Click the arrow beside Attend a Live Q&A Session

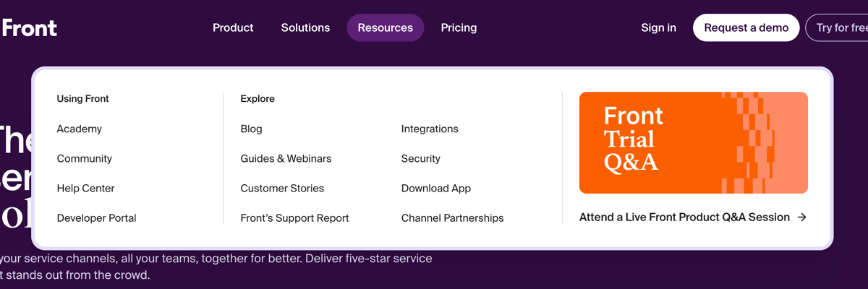[x=801, y=217]
